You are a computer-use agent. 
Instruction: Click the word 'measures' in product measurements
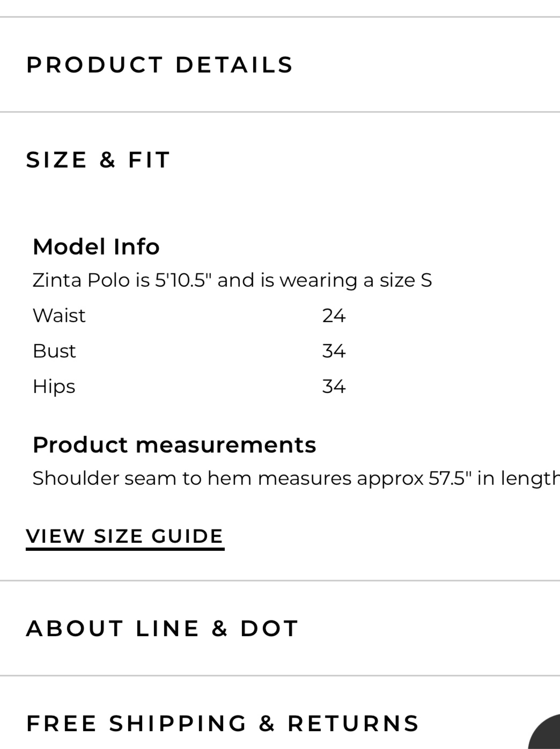pyautogui.click(x=305, y=479)
